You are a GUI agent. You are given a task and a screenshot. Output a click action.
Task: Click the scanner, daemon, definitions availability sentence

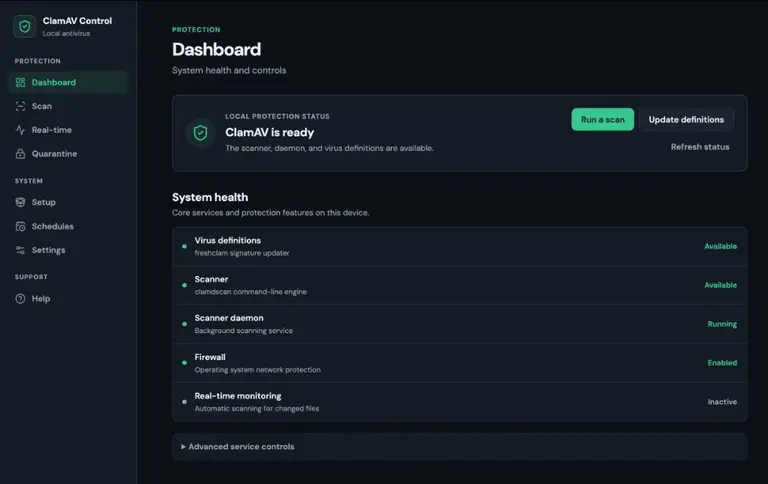329,148
